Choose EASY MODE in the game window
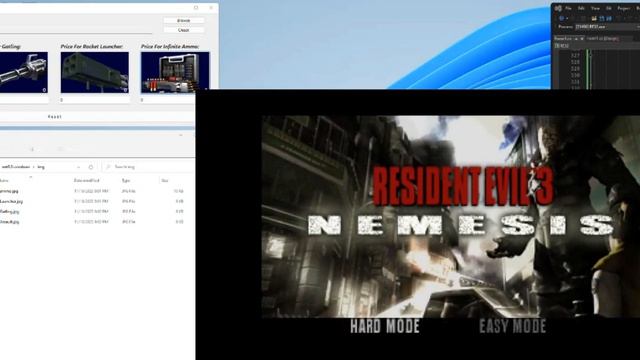Viewport: 640px width, 360px height. click(513, 327)
